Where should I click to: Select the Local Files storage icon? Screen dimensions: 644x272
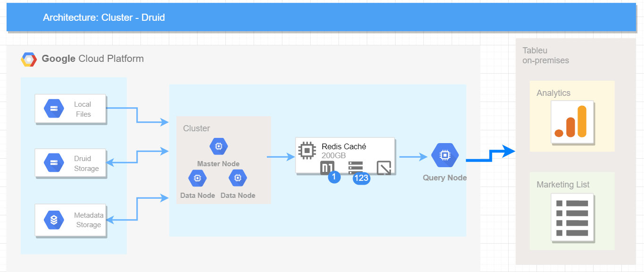(x=54, y=109)
